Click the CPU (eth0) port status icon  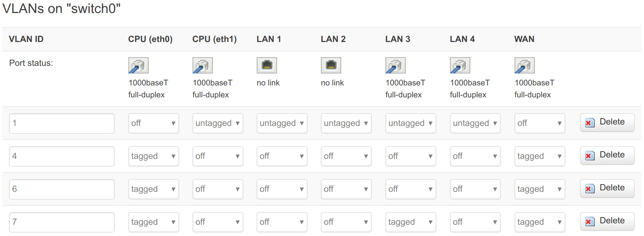(138, 66)
